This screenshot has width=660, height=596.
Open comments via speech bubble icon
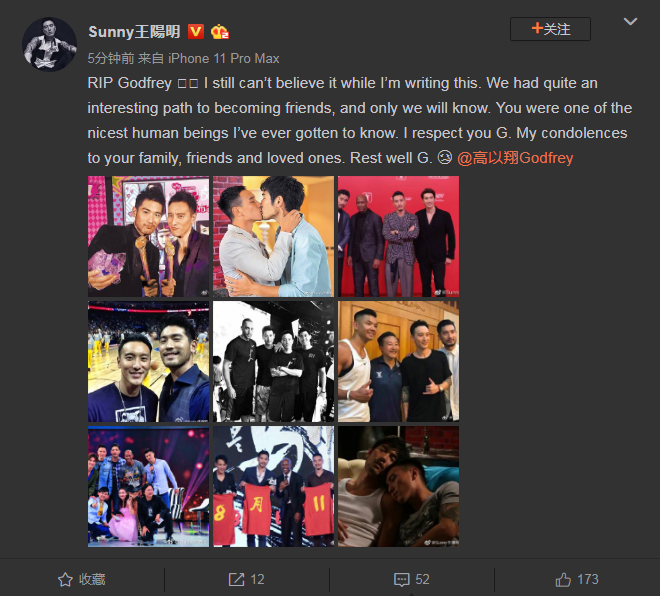402,580
